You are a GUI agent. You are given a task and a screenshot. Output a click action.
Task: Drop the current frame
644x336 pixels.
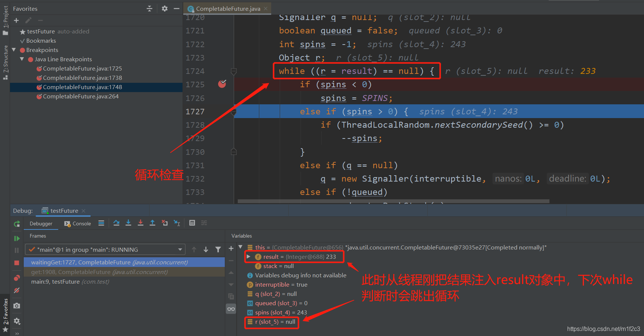pyautogui.click(x=165, y=223)
